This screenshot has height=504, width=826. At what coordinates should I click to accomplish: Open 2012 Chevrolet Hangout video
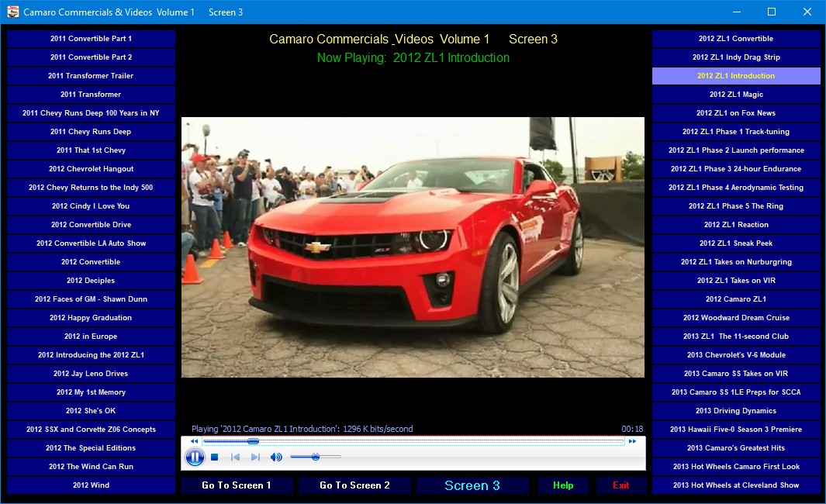(92, 168)
